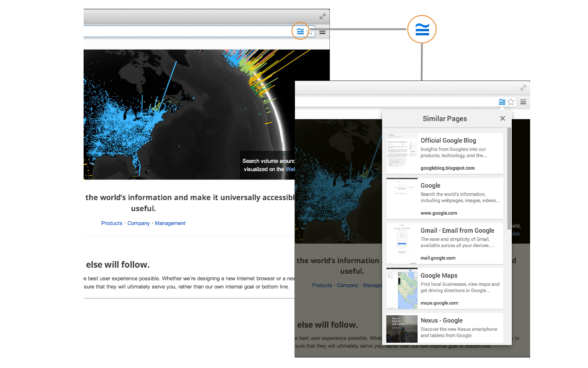This screenshot has width=588, height=368.
Task: Open Official Google Blog thumbnail
Action: (402, 154)
